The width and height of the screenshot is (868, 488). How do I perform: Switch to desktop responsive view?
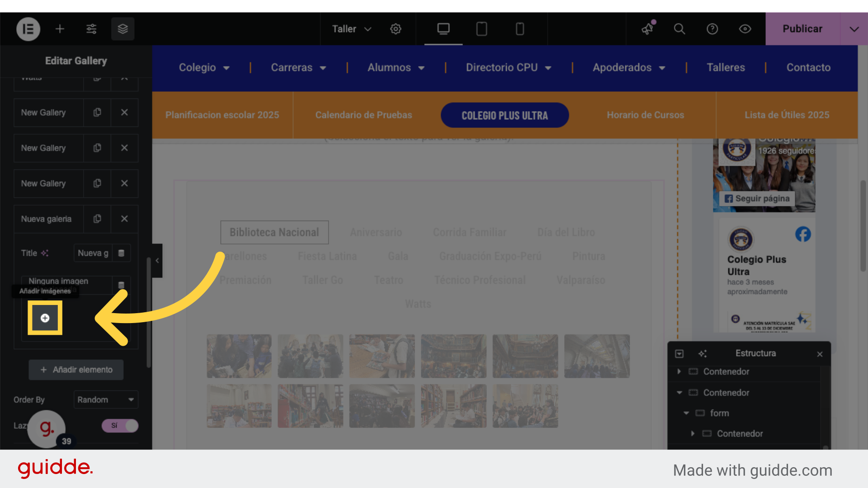click(x=443, y=29)
